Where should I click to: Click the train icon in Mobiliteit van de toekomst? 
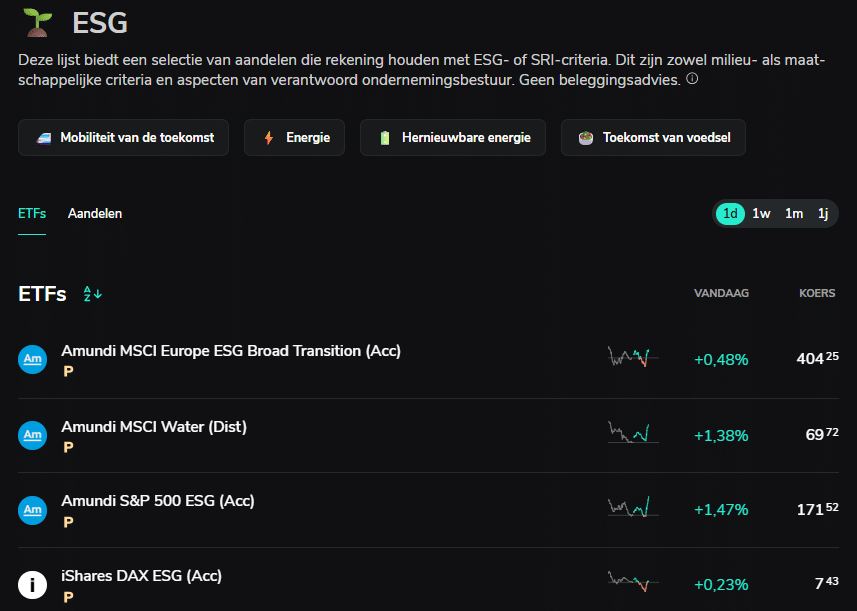[x=44, y=138]
